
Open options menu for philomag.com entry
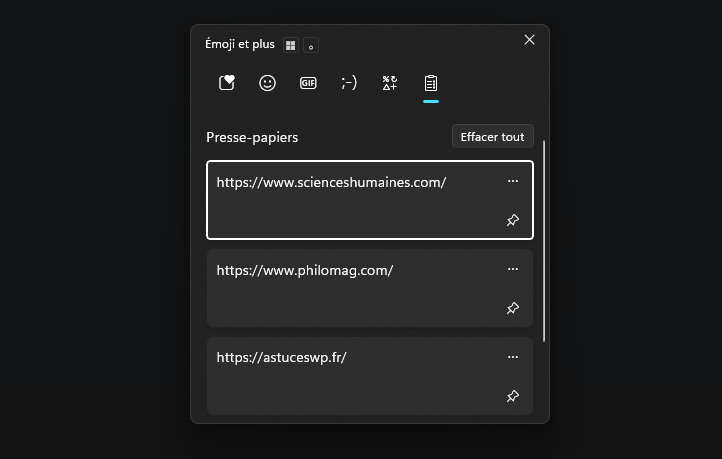512,269
